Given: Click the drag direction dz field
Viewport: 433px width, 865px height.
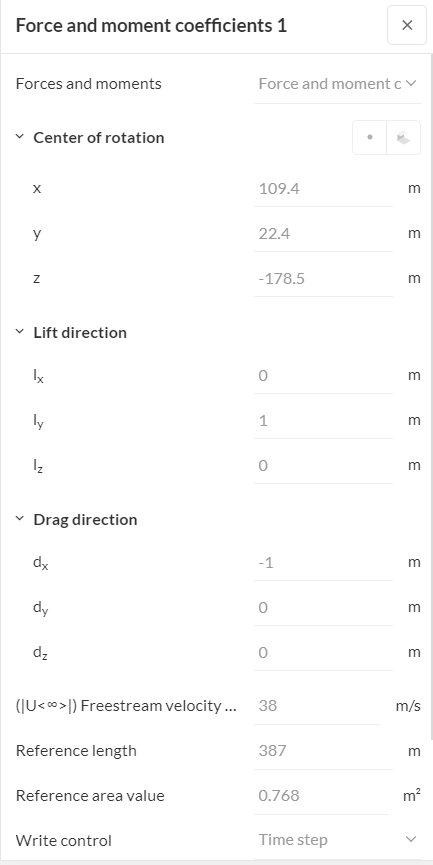Looking at the screenshot, I should coord(323,653).
